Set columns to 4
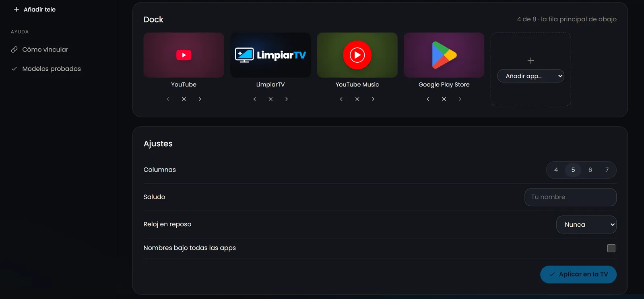The image size is (644, 299). coord(556,170)
